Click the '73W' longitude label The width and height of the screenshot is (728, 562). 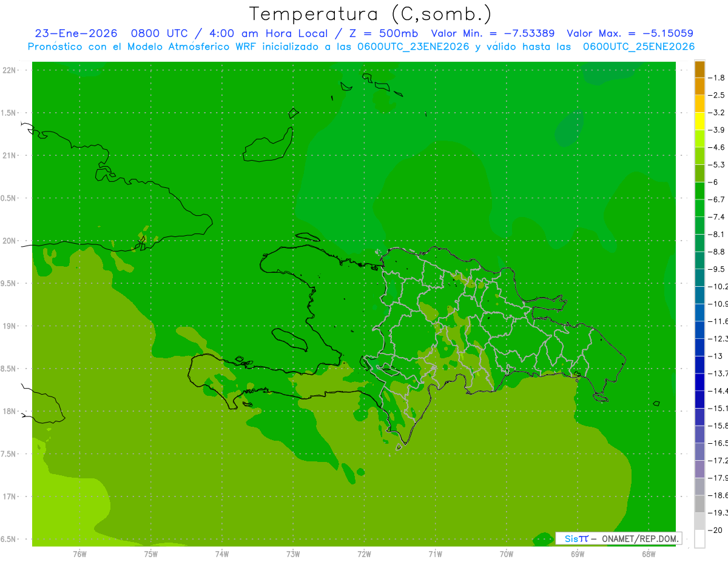click(293, 554)
